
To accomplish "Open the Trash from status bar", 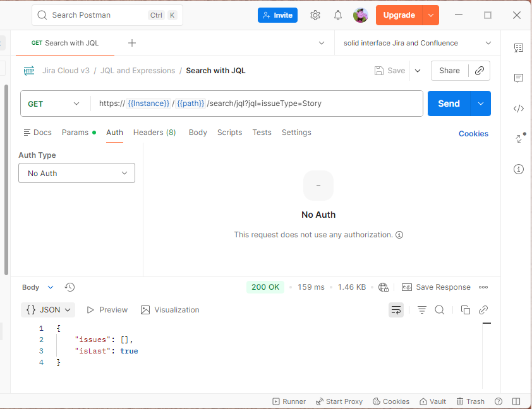I will click(x=470, y=401).
